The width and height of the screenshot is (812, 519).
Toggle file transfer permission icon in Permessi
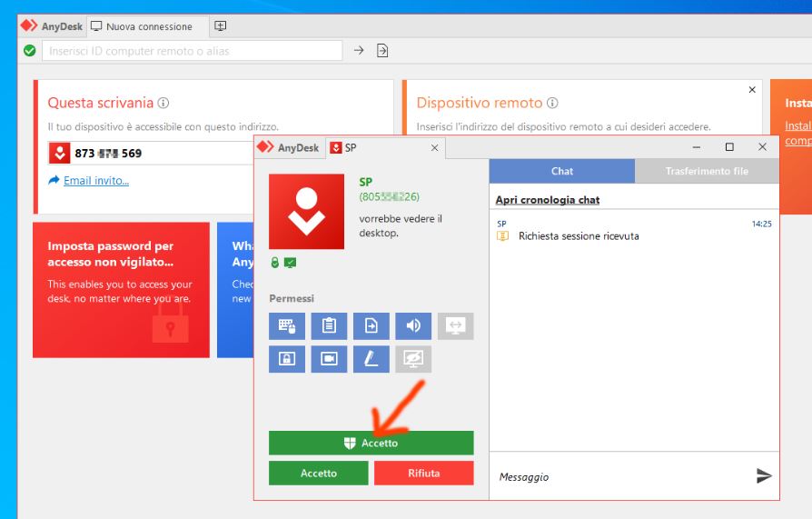[x=371, y=326]
